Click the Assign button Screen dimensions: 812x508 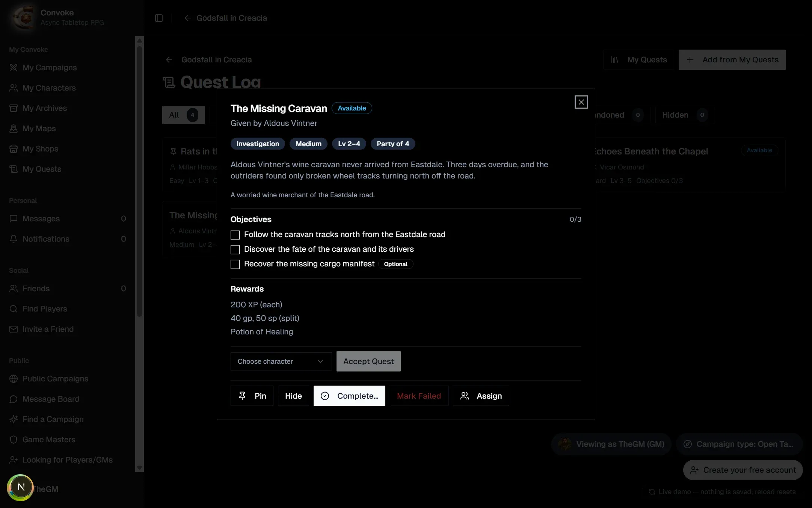pyautogui.click(x=481, y=396)
